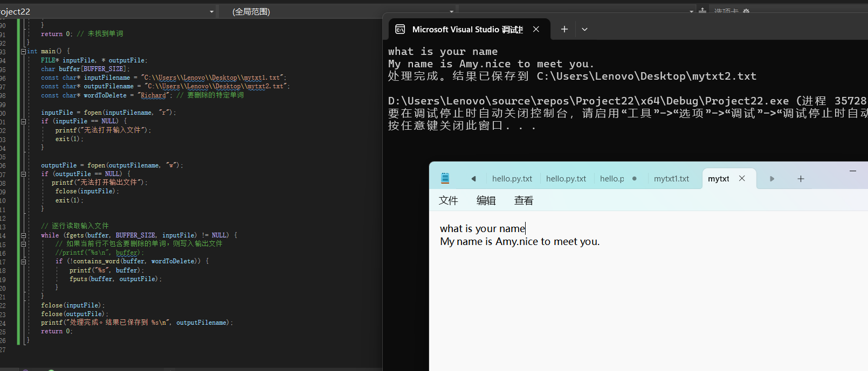868x371 pixels.
Task: Open the 文件 menu in Notepad
Action: coord(448,201)
